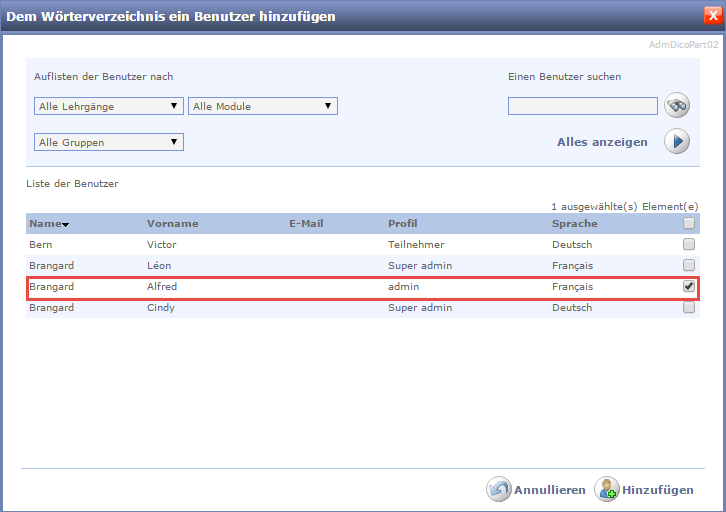The height and width of the screenshot is (512, 726).
Task: Click the Hinzufügen add user icon
Action: tap(606, 489)
